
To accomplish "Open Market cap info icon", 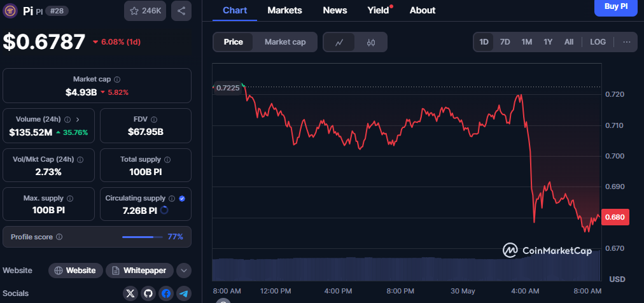I will (117, 79).
